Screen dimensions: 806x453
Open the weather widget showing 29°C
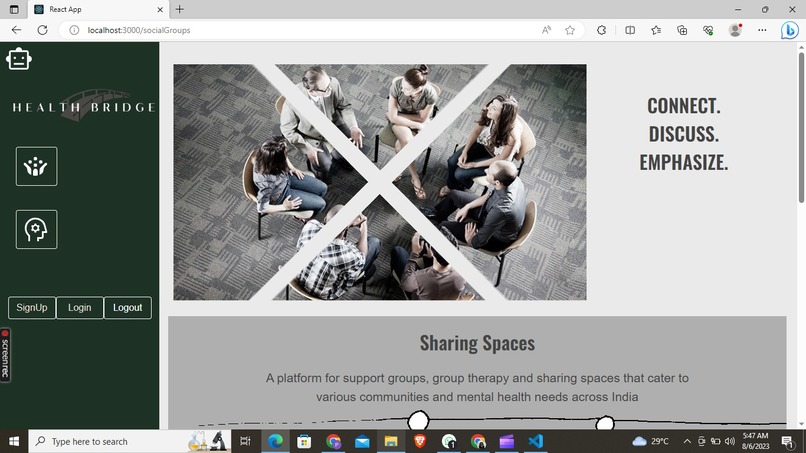coord(651,441)
